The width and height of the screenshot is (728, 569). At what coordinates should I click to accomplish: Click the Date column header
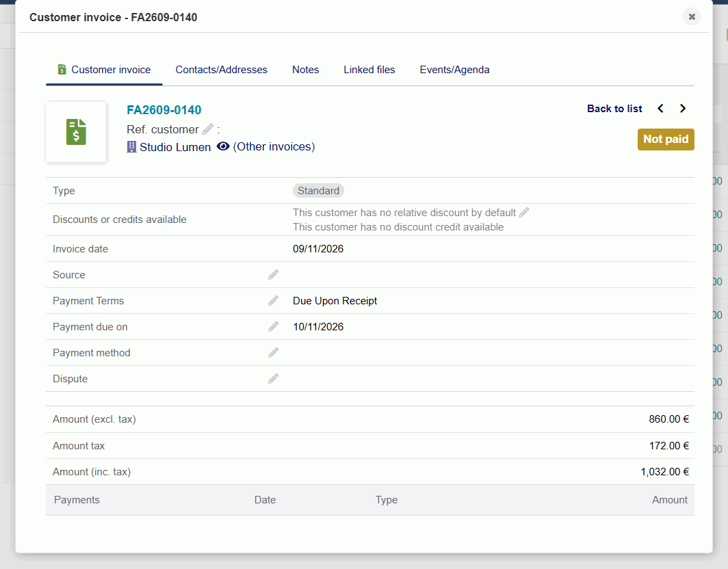tap(265, 500)
